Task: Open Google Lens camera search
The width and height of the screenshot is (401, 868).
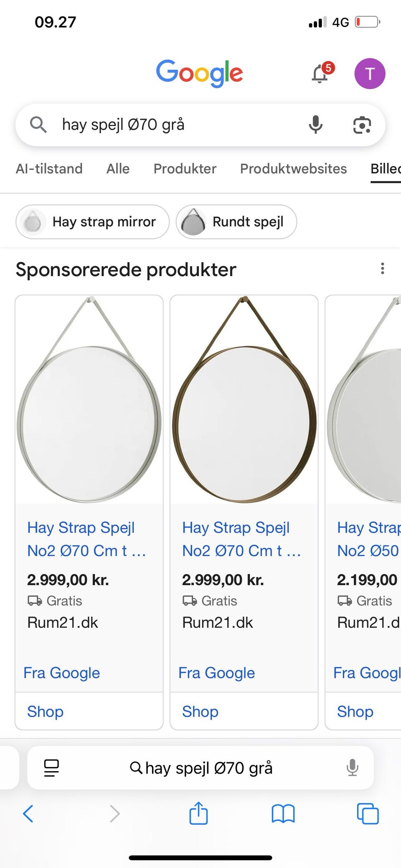Action: 362,125
